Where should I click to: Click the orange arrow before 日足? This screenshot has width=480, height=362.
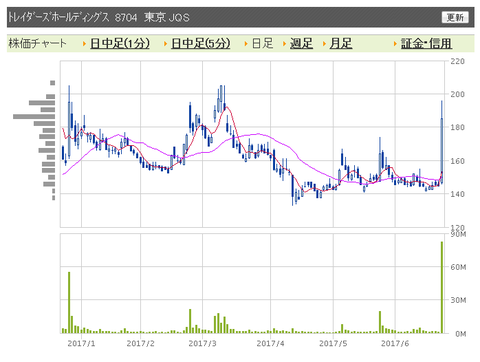246,44
